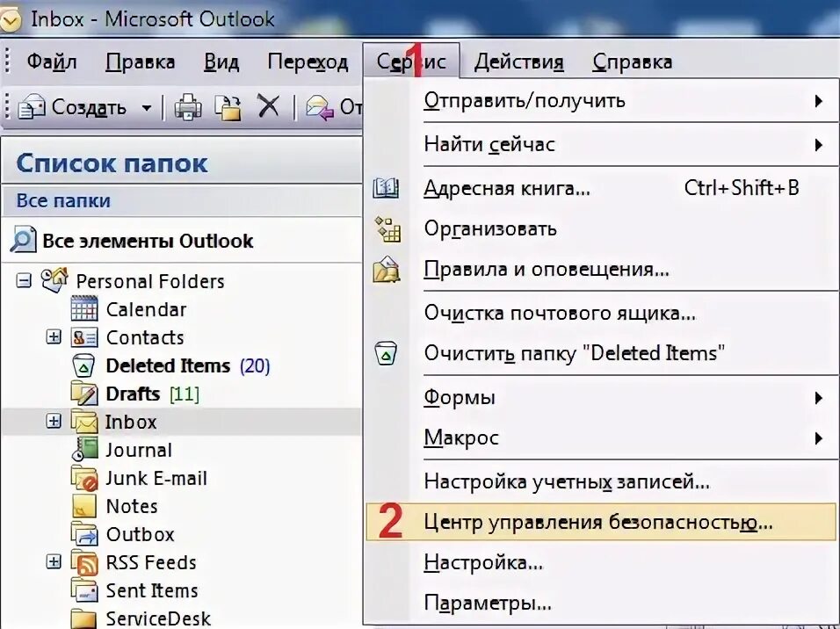Open the Calendar folder icon
Viewport: 840px width, 629px height.
click(x=84, y=308)
